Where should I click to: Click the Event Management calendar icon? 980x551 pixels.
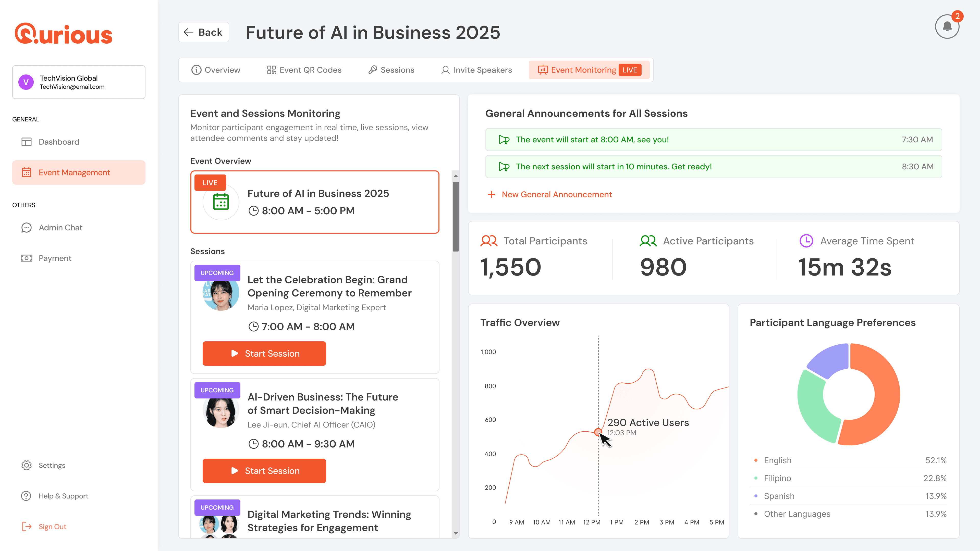(x=26, y=172)
